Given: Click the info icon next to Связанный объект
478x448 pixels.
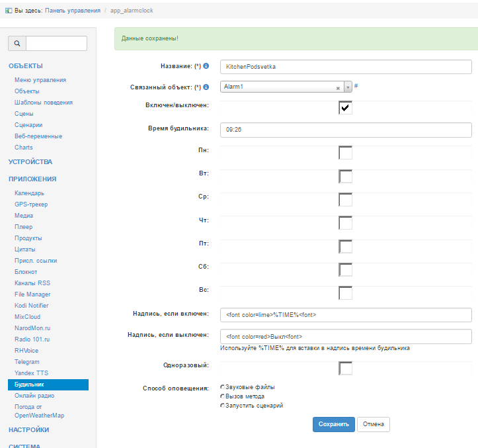Looking at the screenshot, I should click(x=206, y=87).
